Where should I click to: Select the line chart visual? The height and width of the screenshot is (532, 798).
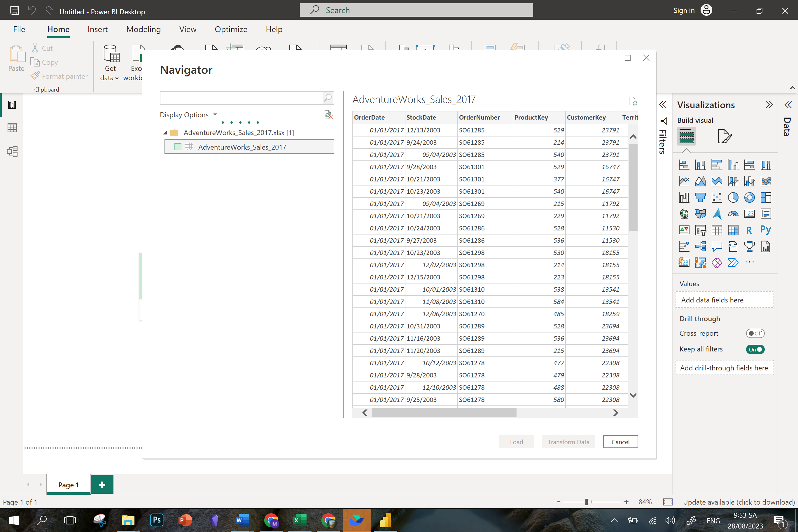pos(684,181)
